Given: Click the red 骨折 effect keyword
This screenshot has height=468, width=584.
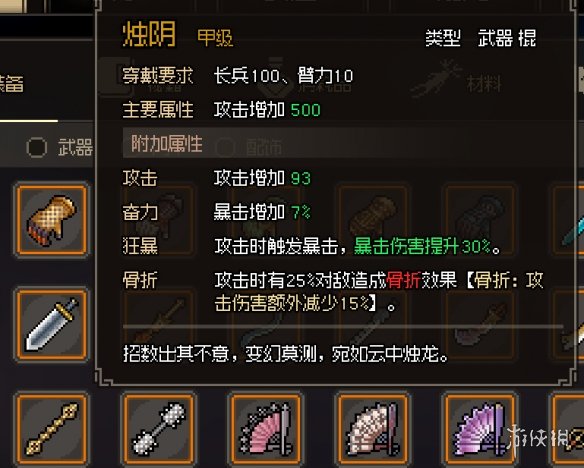Looking at the screenshot, I should 403,280.
